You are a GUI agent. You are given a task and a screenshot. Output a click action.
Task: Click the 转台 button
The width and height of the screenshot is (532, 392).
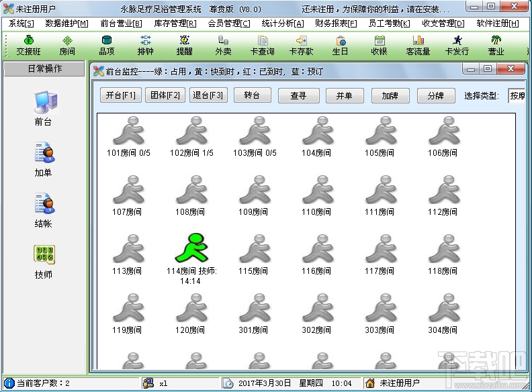[252, 95]
